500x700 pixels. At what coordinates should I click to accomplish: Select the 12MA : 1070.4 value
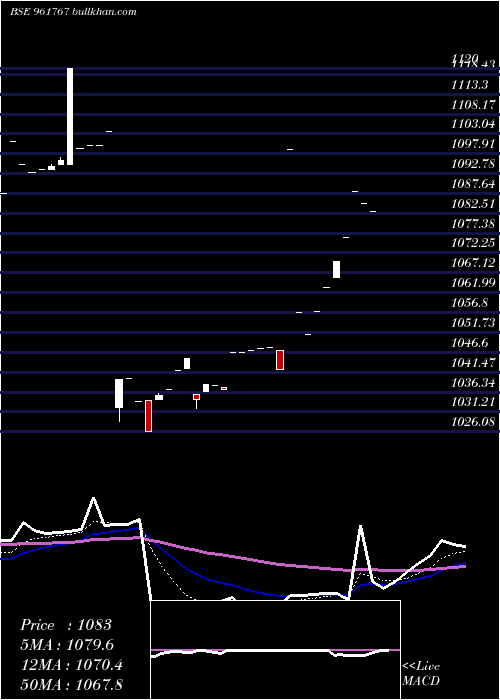click(72, 665)
